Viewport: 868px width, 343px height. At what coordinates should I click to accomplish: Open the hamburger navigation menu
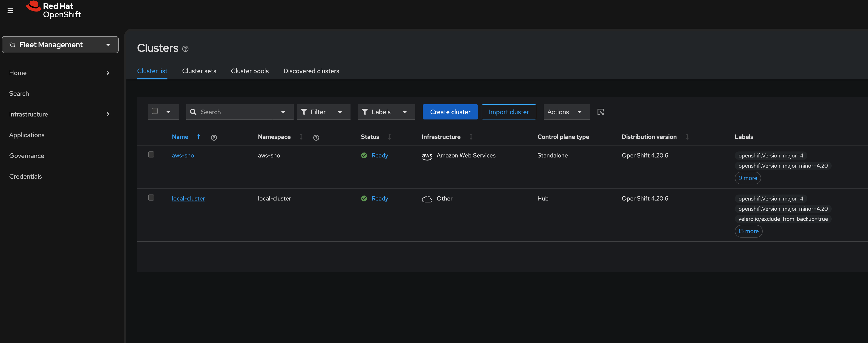point(10,11)
